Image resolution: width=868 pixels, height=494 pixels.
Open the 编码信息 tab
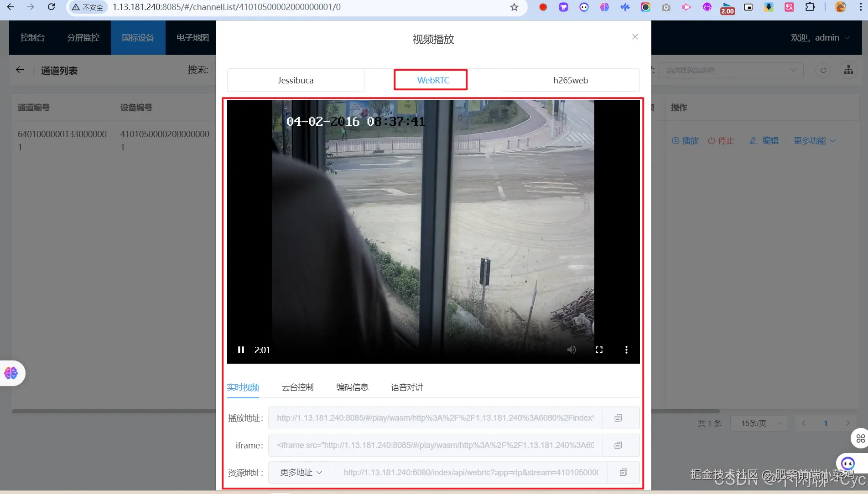point(352,387)
